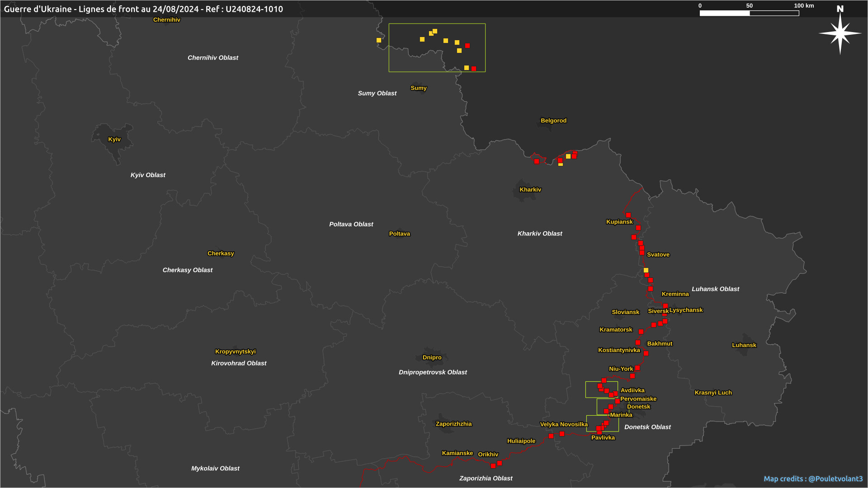Image resolution: width=868 pixels, height=488 pixels.
Task: Click the north compass rose icon
Action: [x=840, y=33]
